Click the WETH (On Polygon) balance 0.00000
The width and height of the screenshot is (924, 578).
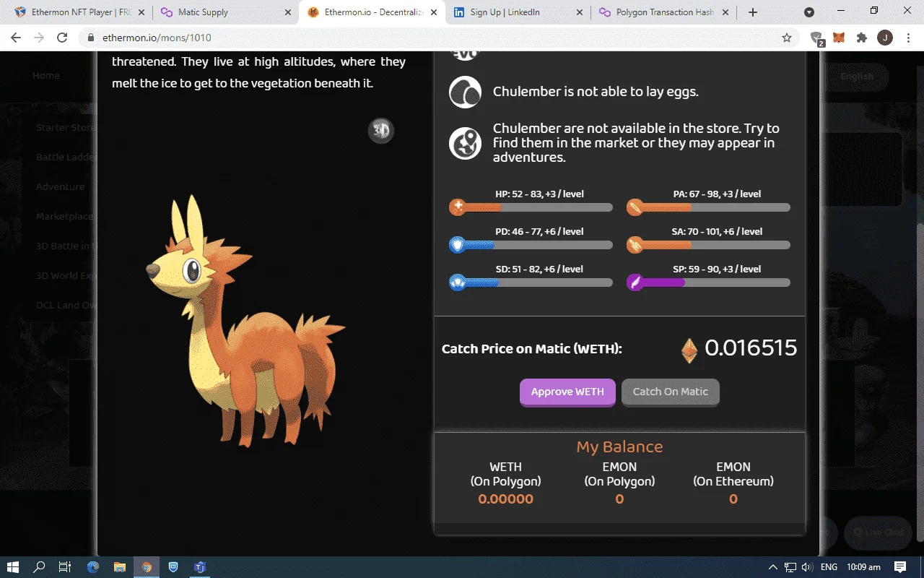pyautogui.click(x=505, y=499)
